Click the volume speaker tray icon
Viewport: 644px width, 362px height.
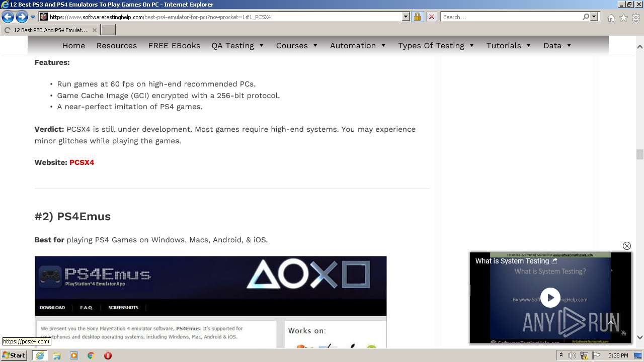click(572, 355)
